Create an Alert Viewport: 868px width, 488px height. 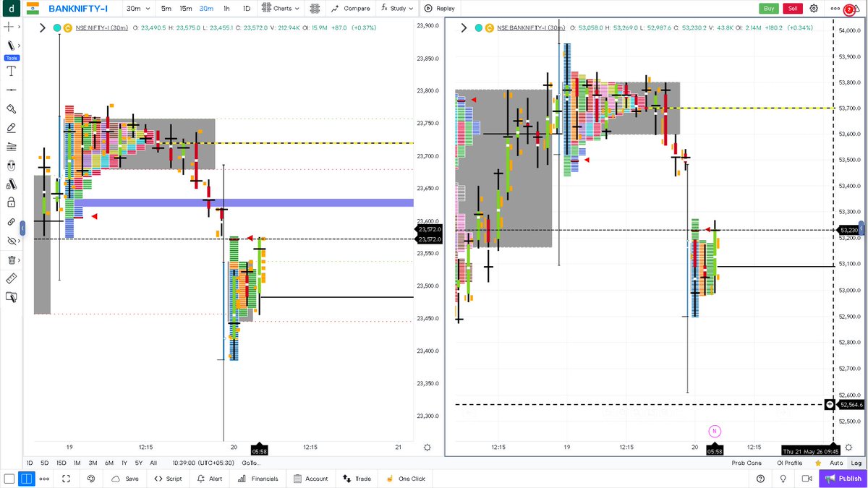(x=210, y=479)
